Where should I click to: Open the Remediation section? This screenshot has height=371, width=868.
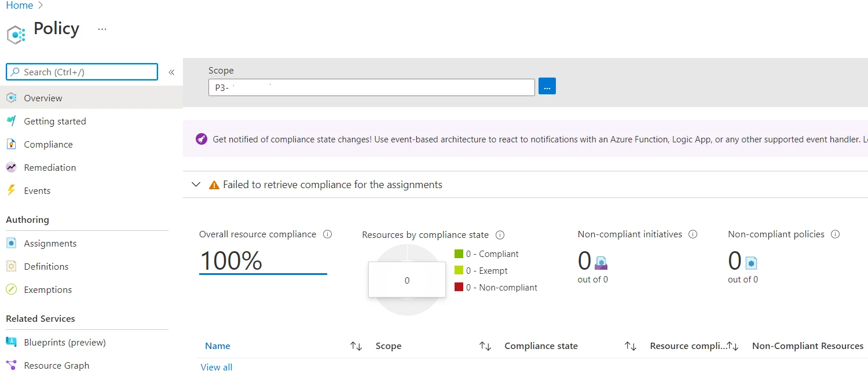click(49, 167)
